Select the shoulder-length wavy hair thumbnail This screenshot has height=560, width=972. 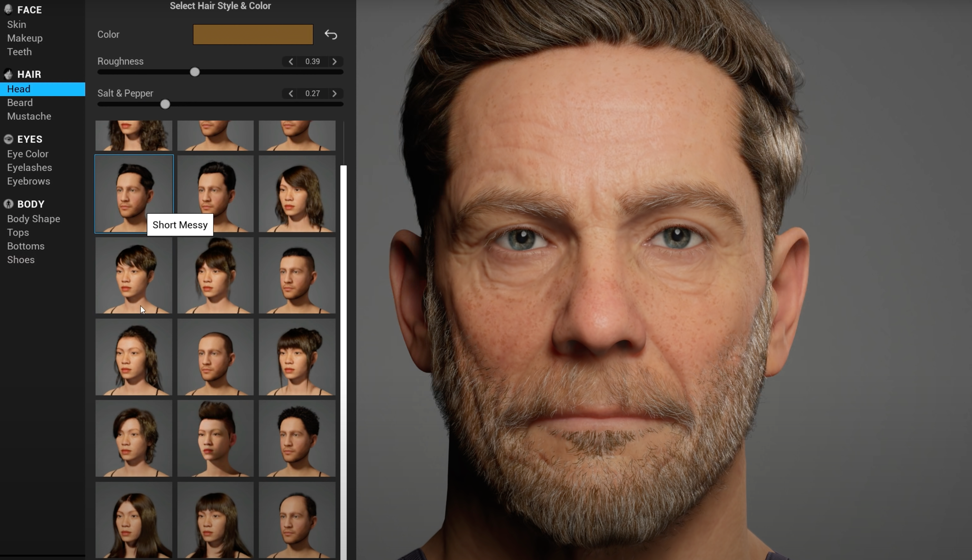pyautogui.click(x=297, y=194)
